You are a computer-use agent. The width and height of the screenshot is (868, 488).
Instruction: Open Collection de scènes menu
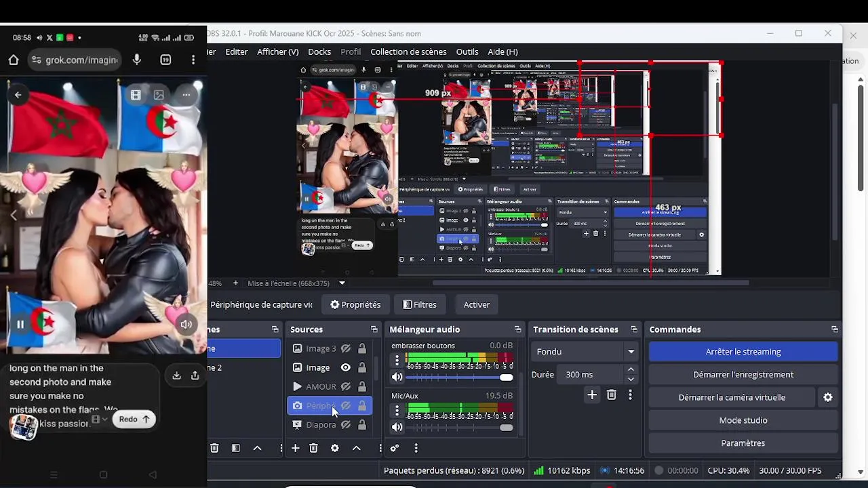click(x=408, y=52)
